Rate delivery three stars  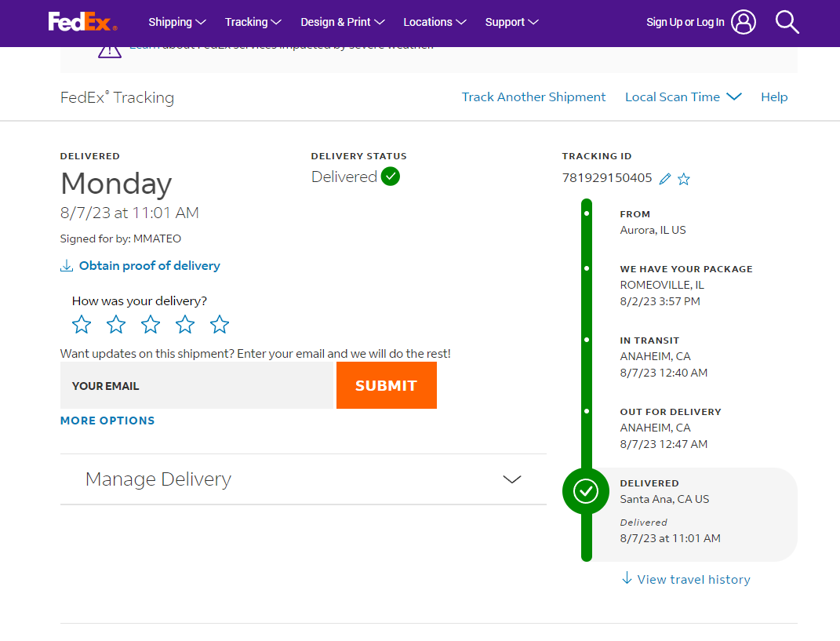[151, 324]
